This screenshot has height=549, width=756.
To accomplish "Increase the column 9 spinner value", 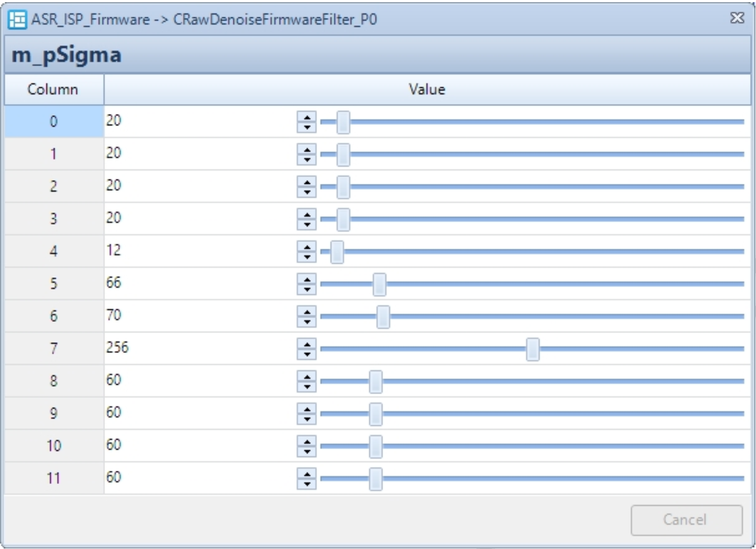I will click(x=307, y=409).
